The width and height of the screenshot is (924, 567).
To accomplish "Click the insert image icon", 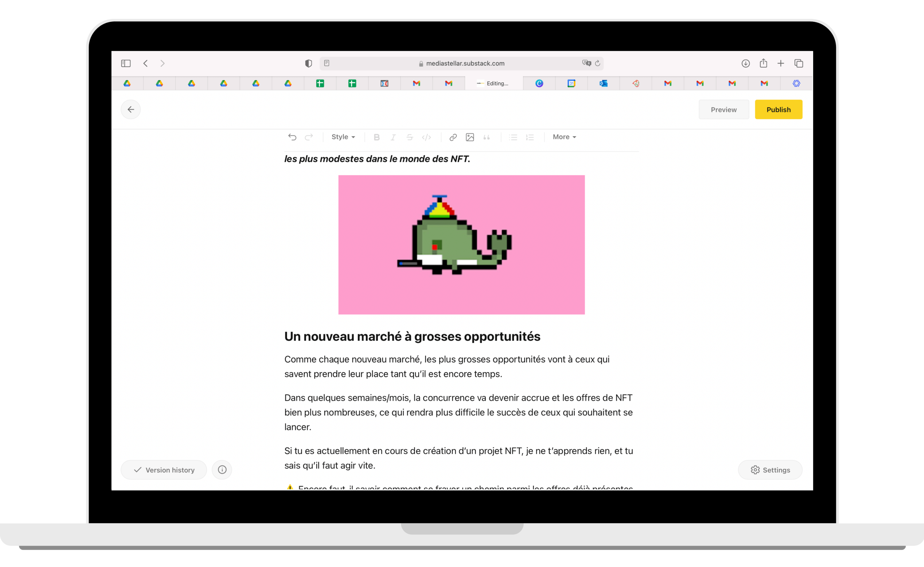I will [469, 137].
